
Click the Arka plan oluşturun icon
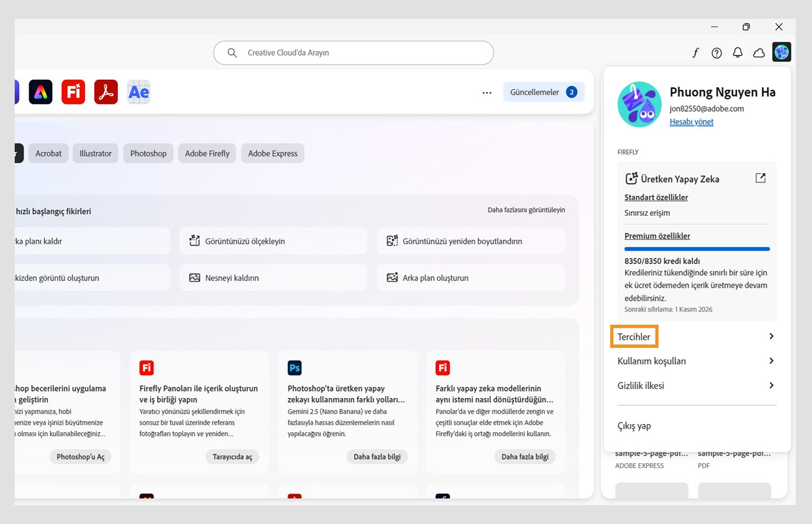coord(392,277)
